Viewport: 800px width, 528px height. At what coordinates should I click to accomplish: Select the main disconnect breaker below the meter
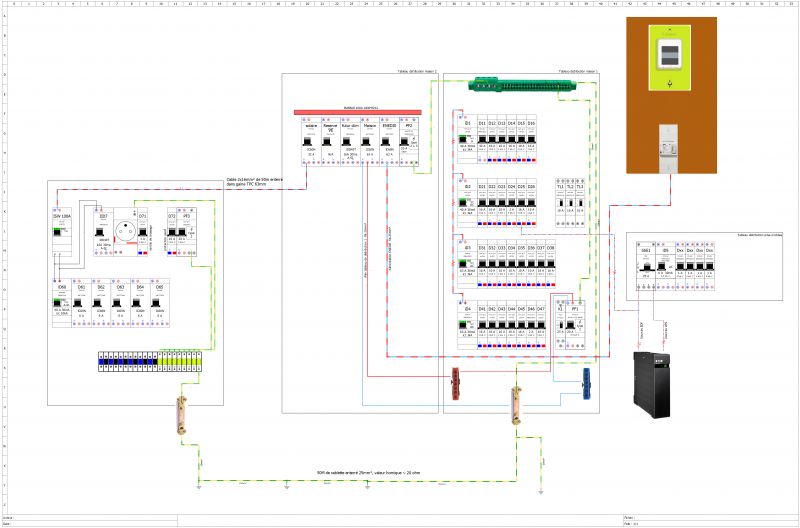[670, 146]
